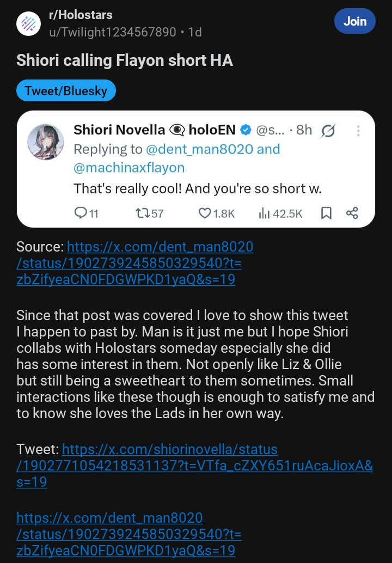
Task: Bookmark the tweet with the bookmark icon
Action: 326,213
